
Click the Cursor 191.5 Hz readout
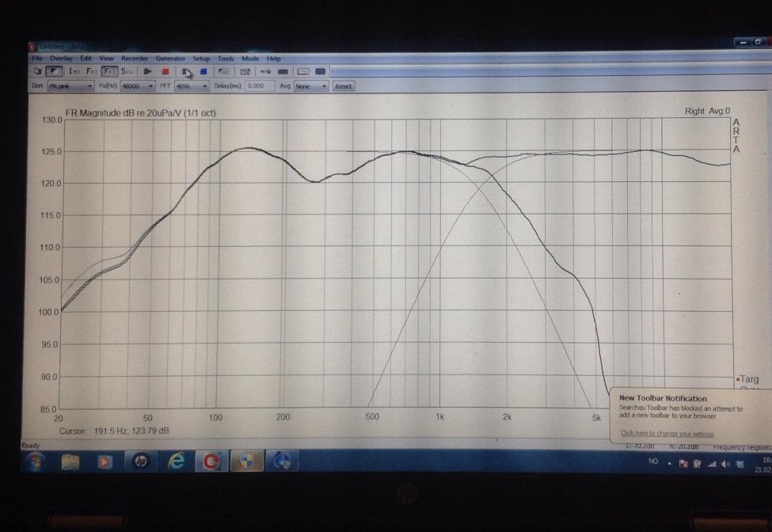pos(114,431)
